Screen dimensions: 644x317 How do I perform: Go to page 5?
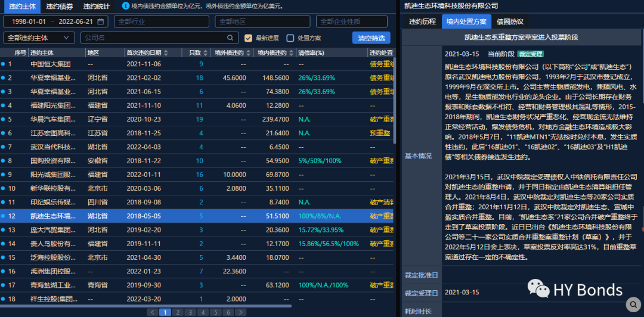[x=216, y=312]
